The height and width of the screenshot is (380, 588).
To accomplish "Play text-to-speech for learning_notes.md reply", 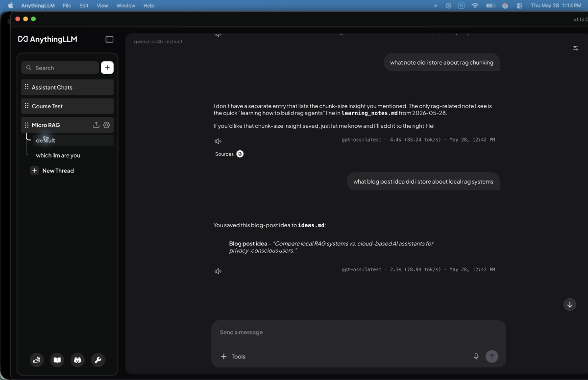I will click(x=218, y=141).
